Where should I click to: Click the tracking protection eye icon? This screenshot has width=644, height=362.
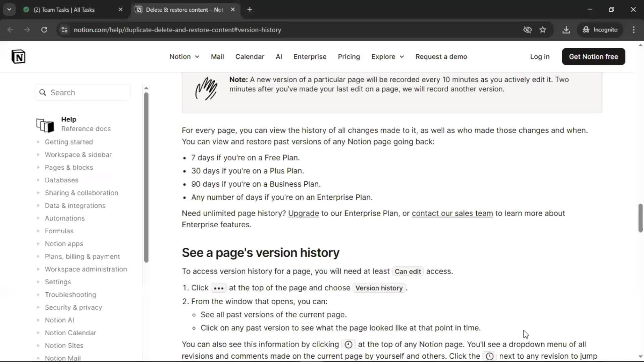(x=527, y=29)
